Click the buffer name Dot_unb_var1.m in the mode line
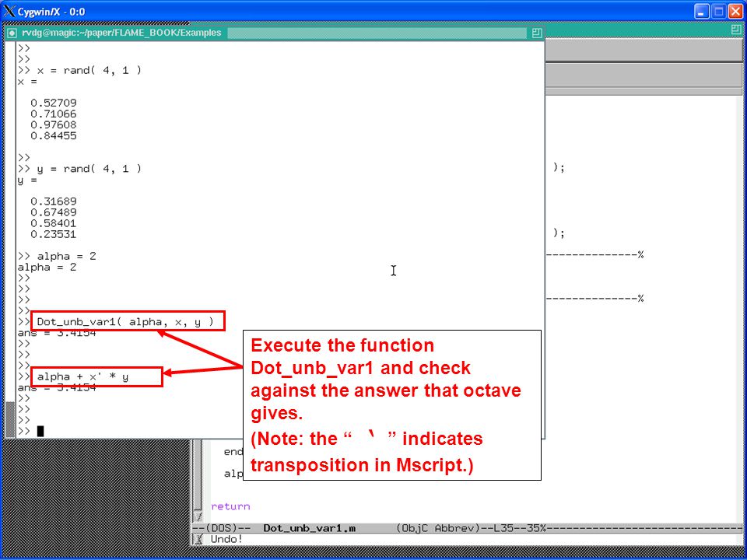The width and height of the screenshot is (747, 560). [x=309, y=528]
